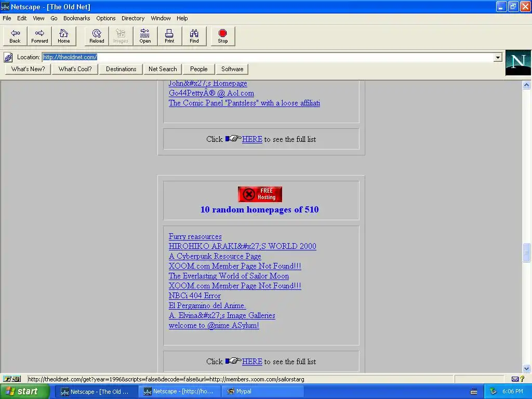Open The Comic Panel "Pantsless" link
532x399 pixels.
coord(244,103)
